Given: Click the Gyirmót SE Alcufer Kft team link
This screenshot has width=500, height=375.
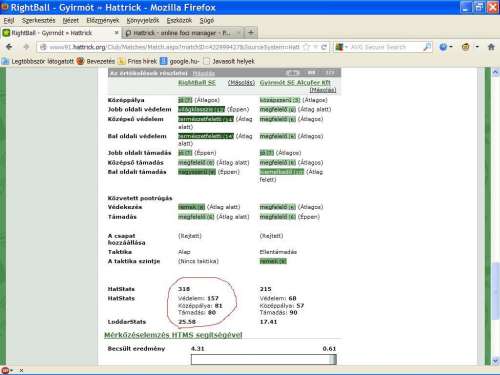Looking at the screenshot, I should (x=295, y=82).
